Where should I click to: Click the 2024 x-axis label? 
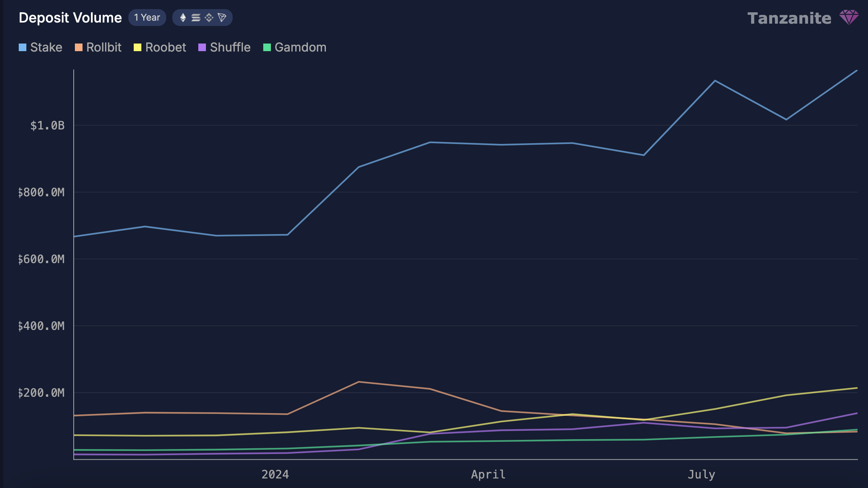275,474
